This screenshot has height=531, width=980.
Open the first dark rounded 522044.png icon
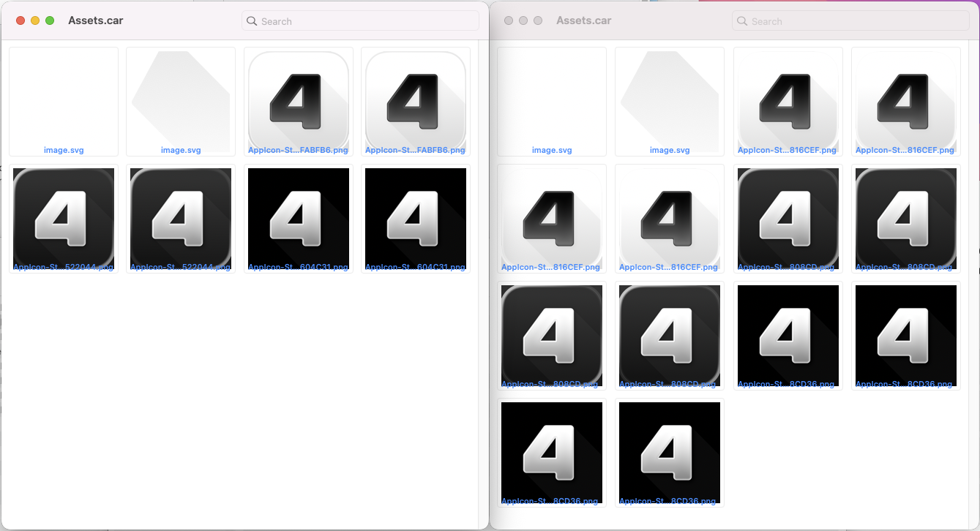coord(64,218)
